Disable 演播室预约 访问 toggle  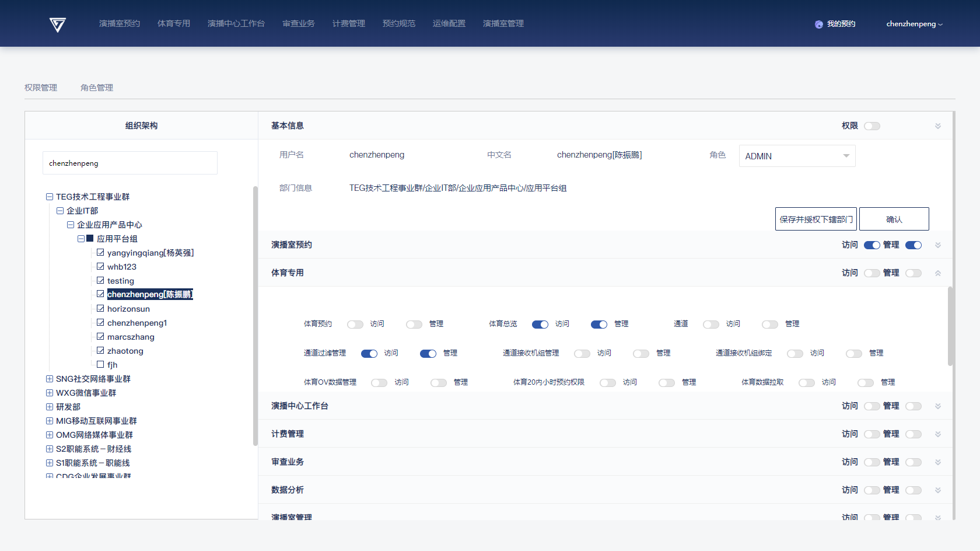click(871, 245)
